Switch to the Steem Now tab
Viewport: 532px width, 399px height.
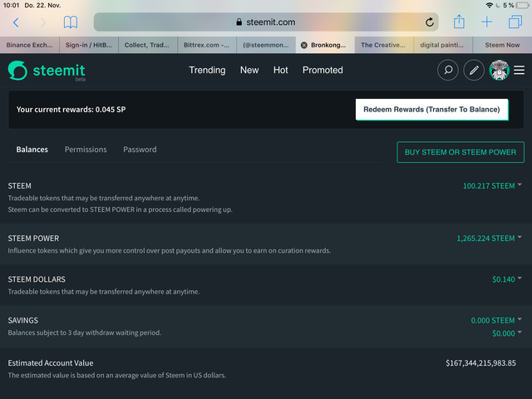pos(502,45)
